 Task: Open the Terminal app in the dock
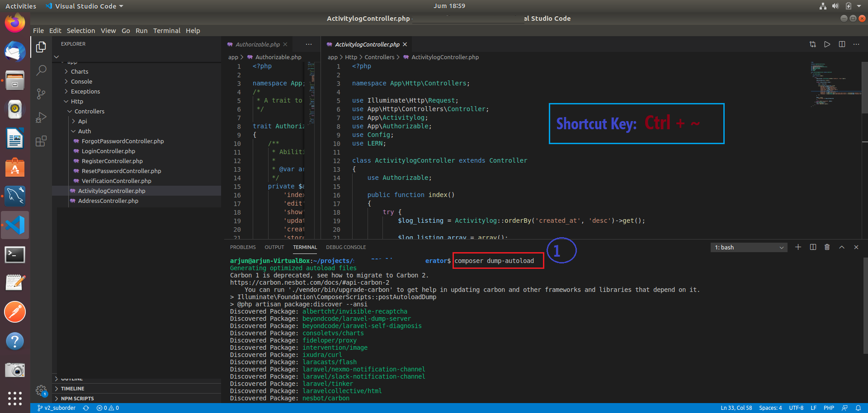tap(15, 254)
